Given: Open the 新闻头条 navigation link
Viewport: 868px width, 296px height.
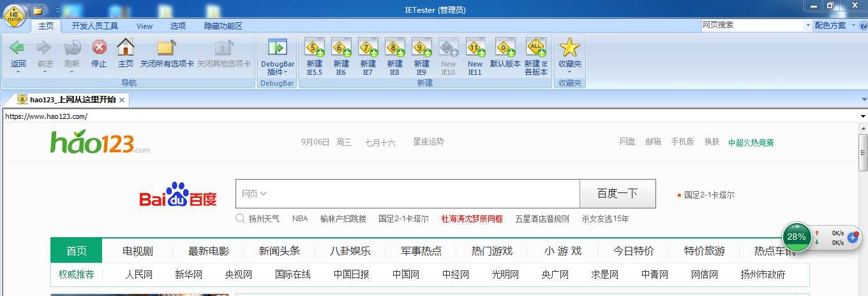Looking at the screenshot, I should pyautogui.click(x=280, y=251).
